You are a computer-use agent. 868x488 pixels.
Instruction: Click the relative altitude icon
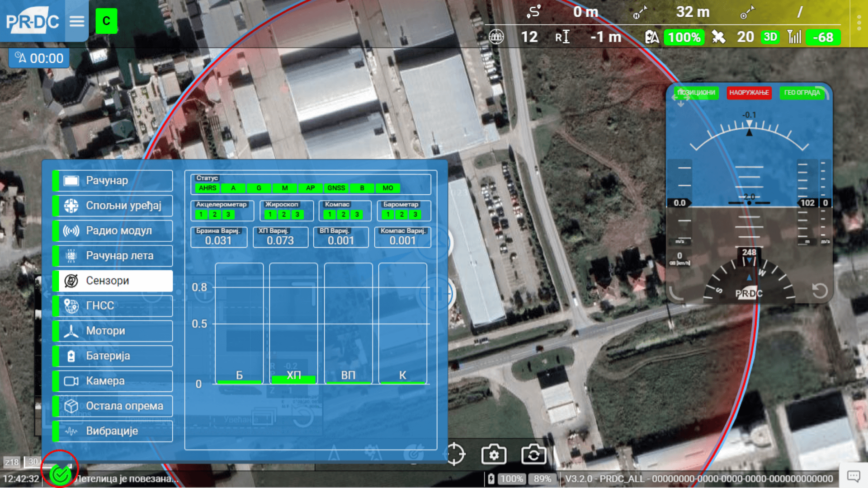562,37
